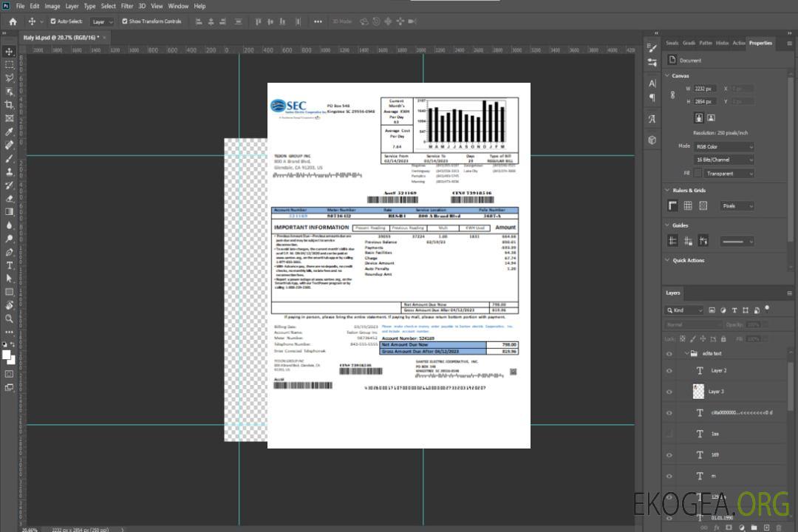Collapse the Rulers & Grids section
Viewport: 798px width, 532px height.
tap(667, 191)
